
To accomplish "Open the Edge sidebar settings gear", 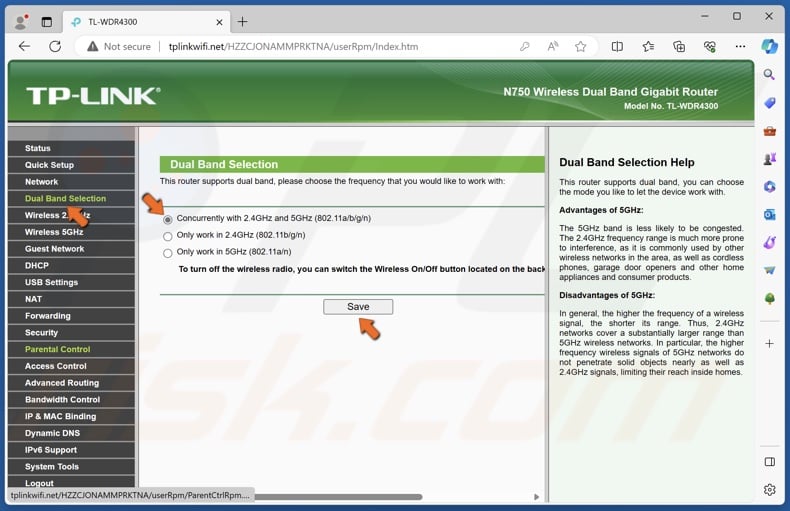I will tap(769, 490).
